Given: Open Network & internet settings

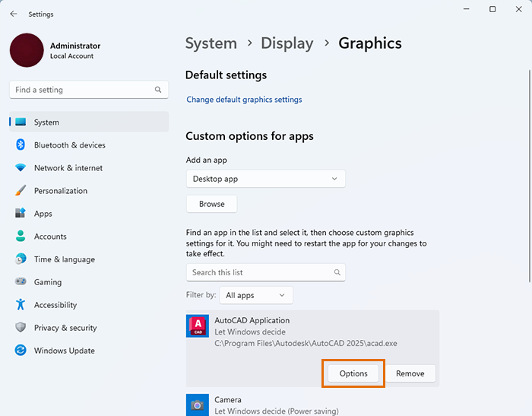Looking at the screenshot, I should coord(68,168).
